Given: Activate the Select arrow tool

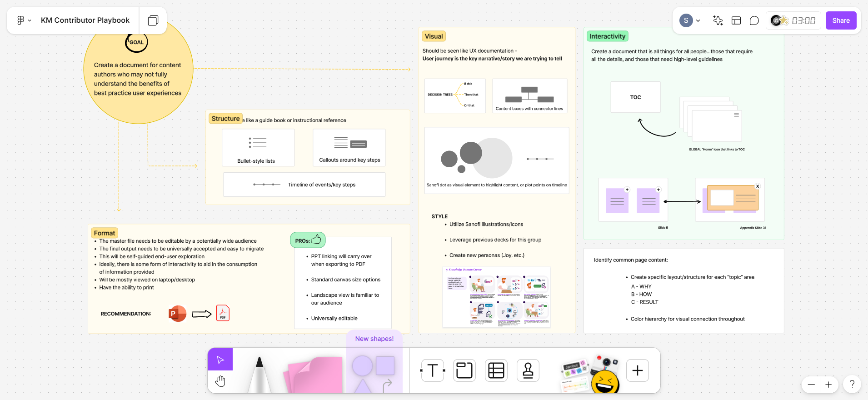Looking at the screenshot, I should [x=220, y=360].
